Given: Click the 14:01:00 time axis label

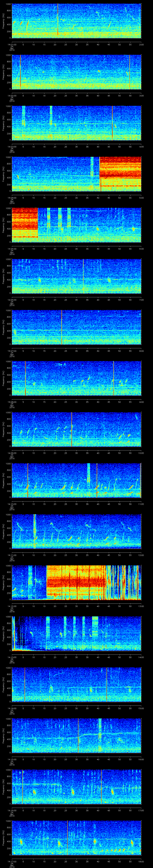Looking at the screenshot, I should pos(12,44).
